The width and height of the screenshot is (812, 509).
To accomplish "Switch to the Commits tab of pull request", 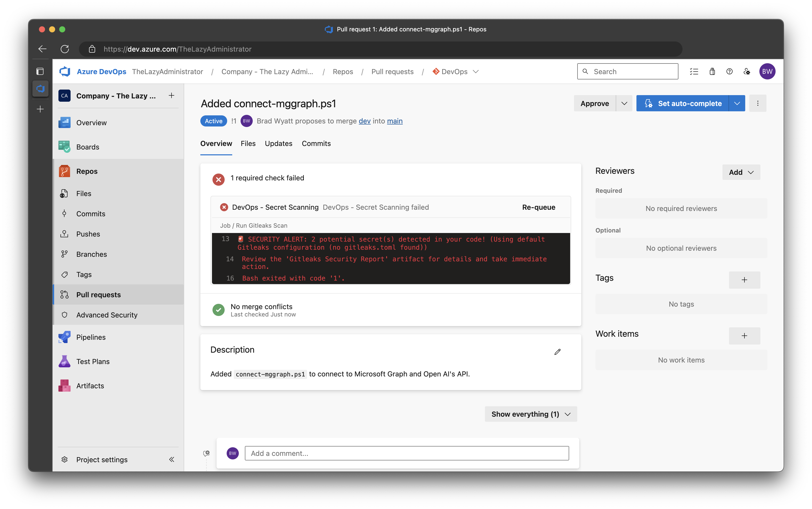I will pos(316,143).
